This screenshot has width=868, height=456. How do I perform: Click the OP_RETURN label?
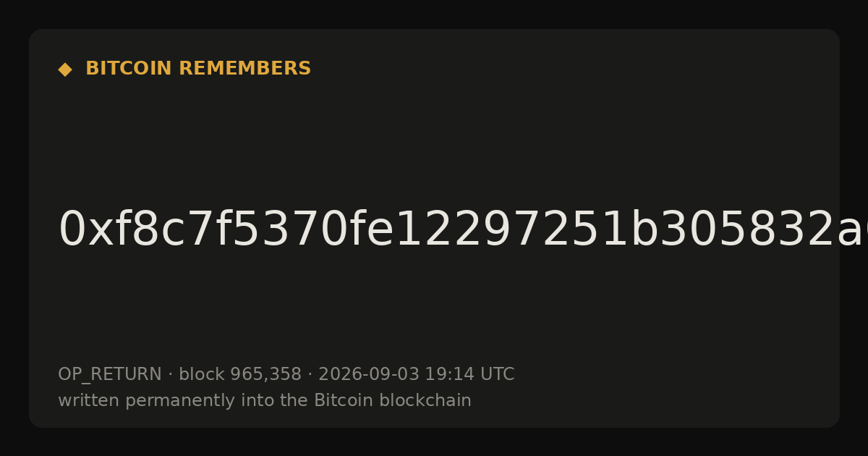pos(110,374)
